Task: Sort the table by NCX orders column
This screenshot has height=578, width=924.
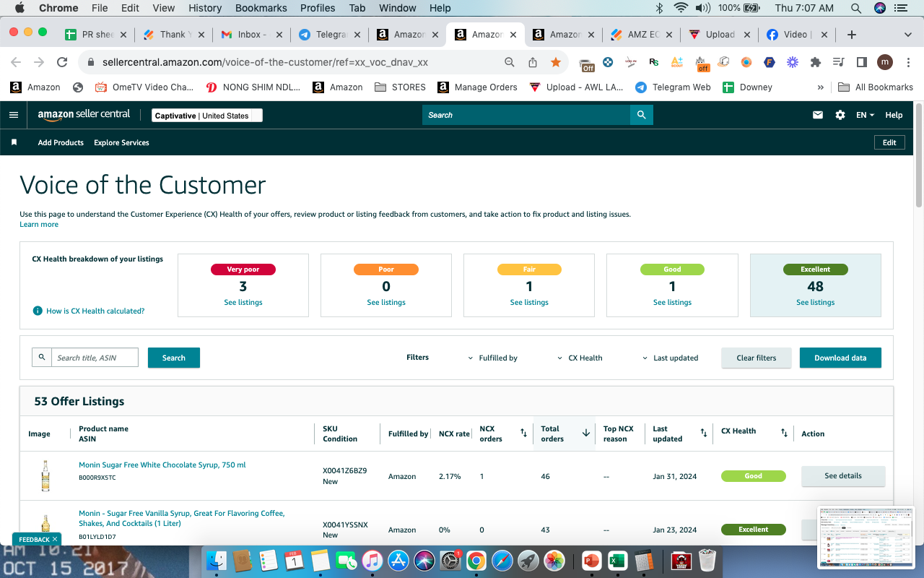Action: tap(523, 433)
